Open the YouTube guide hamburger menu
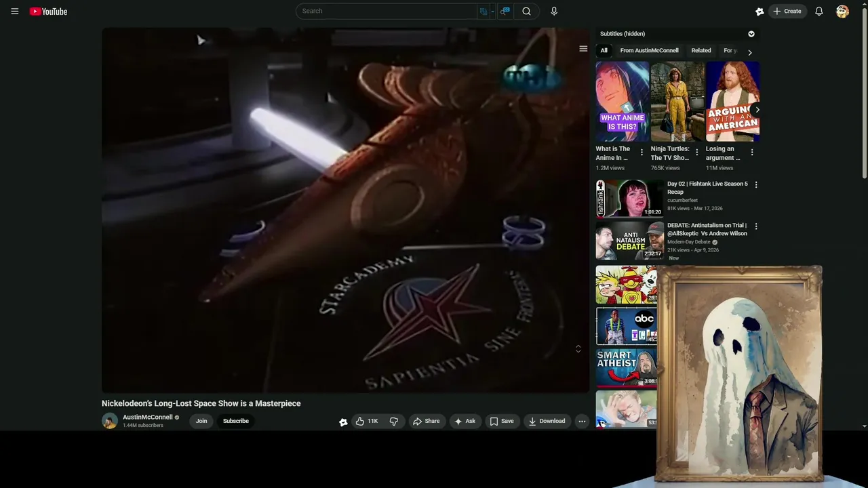The height and width of the screenshot is (488, 868). pyautogui.click(x=15, y=12)
